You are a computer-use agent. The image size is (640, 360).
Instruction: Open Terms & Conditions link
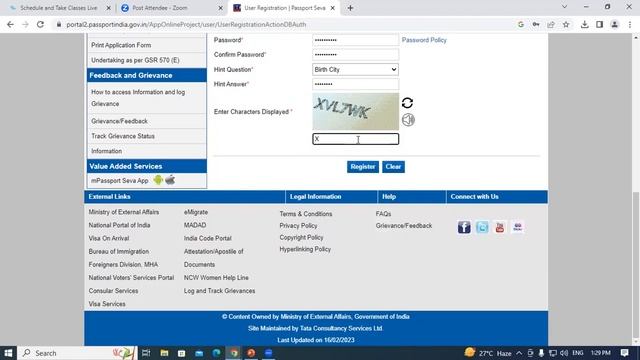[x=306, y=214]
